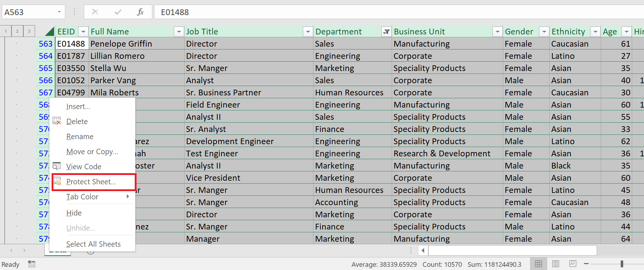Choose Protect Sheet from context menu
The image size is (644, 270).
(x=91, y=182)
